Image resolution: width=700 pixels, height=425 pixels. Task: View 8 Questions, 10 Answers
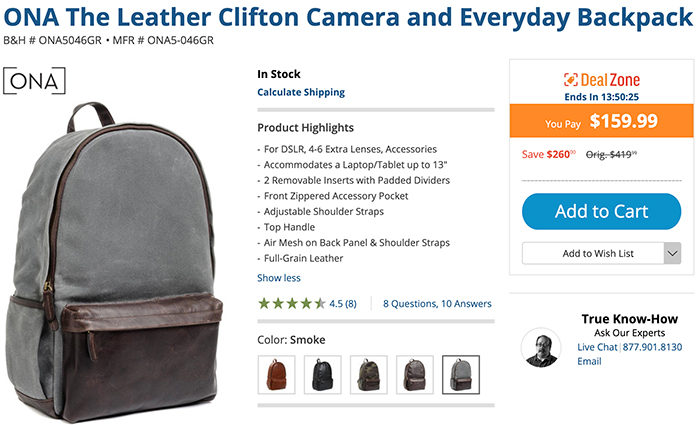coord(437,304)
